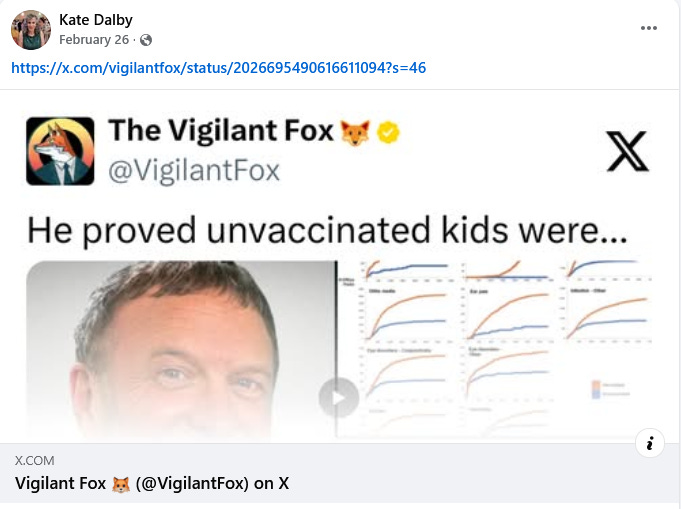Click 'He proved unvaccinated kids were...' headline

point(327,230)
